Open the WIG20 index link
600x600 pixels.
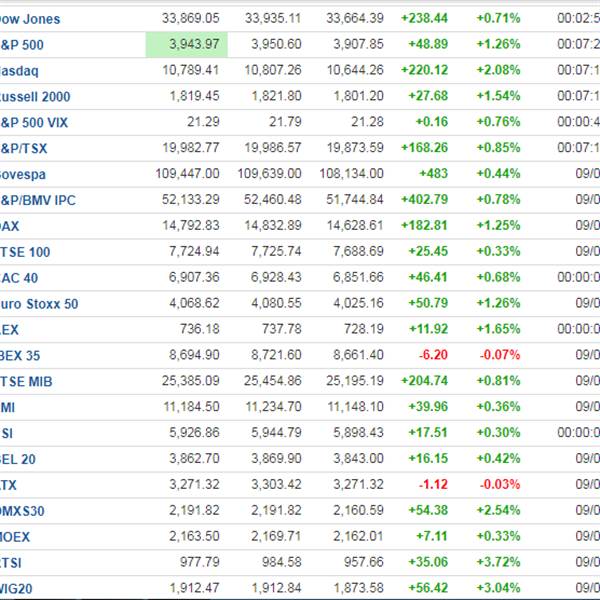click(16, 589)
